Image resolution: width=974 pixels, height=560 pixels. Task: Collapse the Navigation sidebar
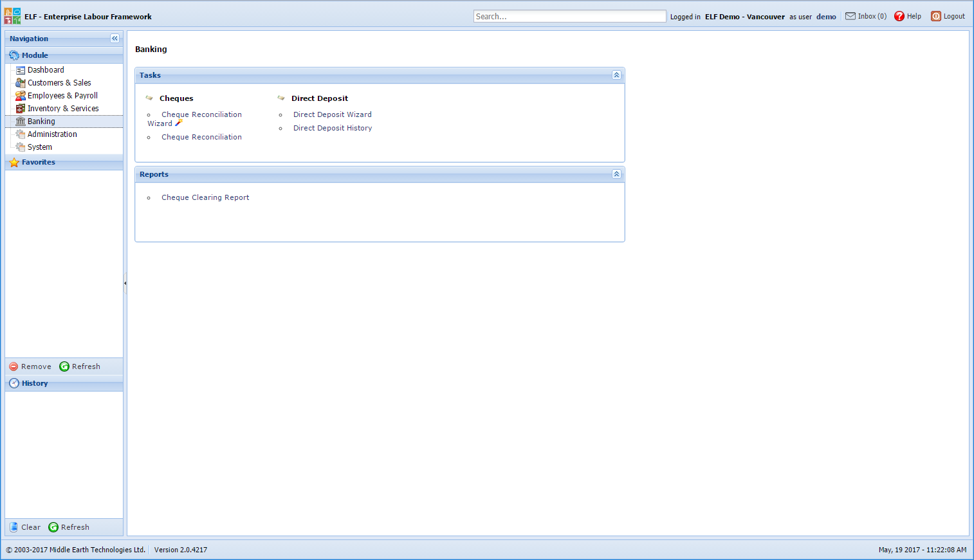pyautogui.click(x=115, y=38)
